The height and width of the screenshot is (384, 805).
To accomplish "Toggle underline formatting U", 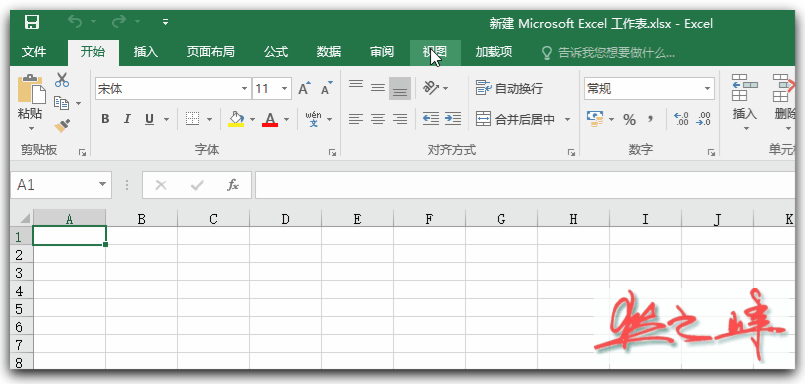I will coord(149,119).
